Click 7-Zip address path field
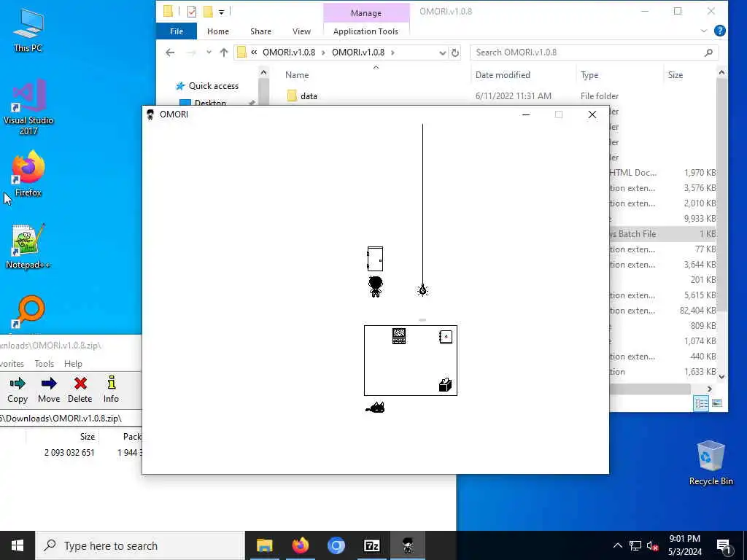The image size is (747, 560). pyautogui.click(x=71, y=419)
